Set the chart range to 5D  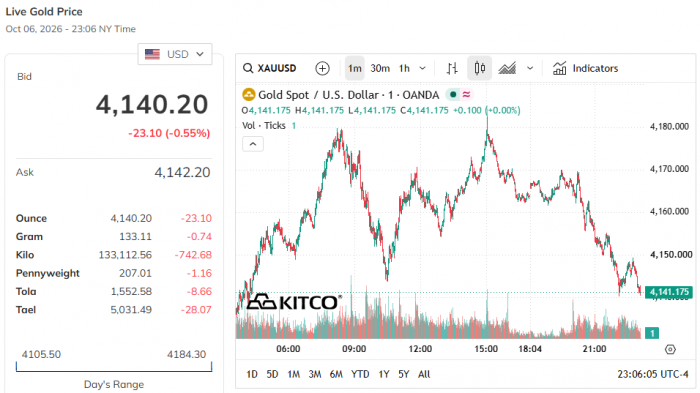point(272,374)
